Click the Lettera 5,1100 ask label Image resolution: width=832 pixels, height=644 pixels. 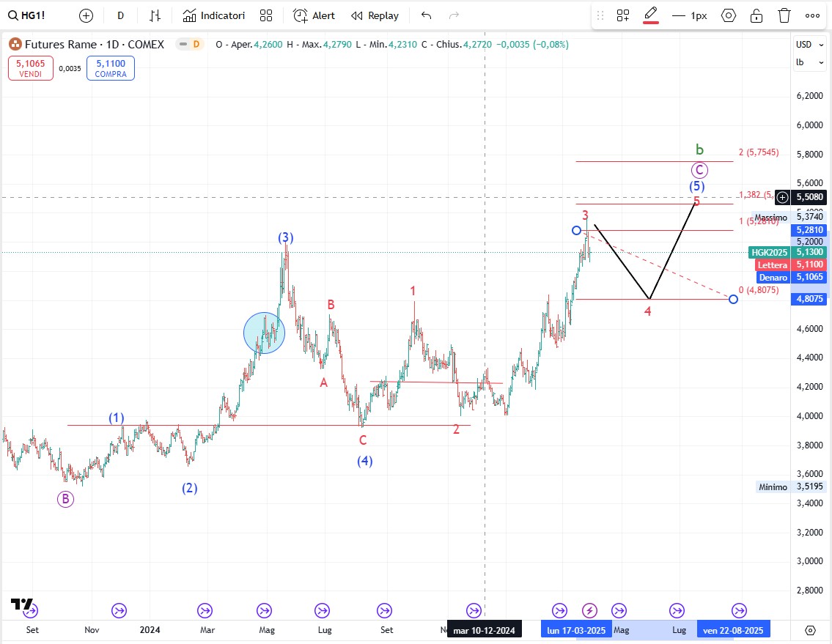pyautogui.click(x=791, y=264)
